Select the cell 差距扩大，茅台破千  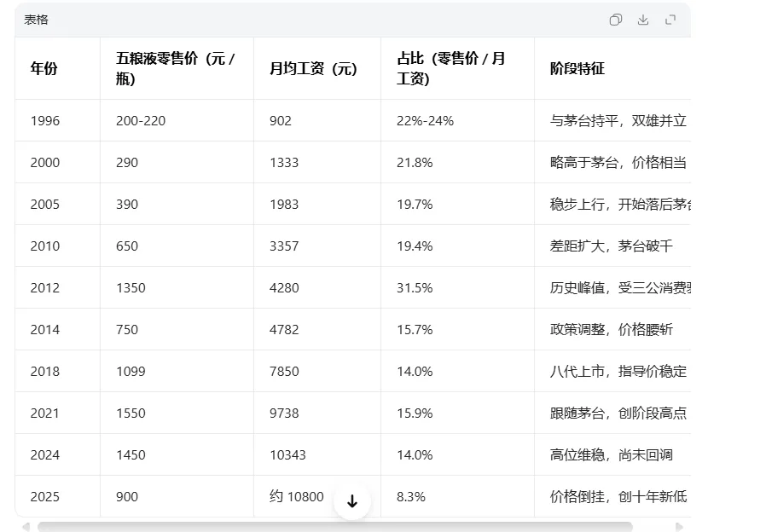[x=612, y=246]
